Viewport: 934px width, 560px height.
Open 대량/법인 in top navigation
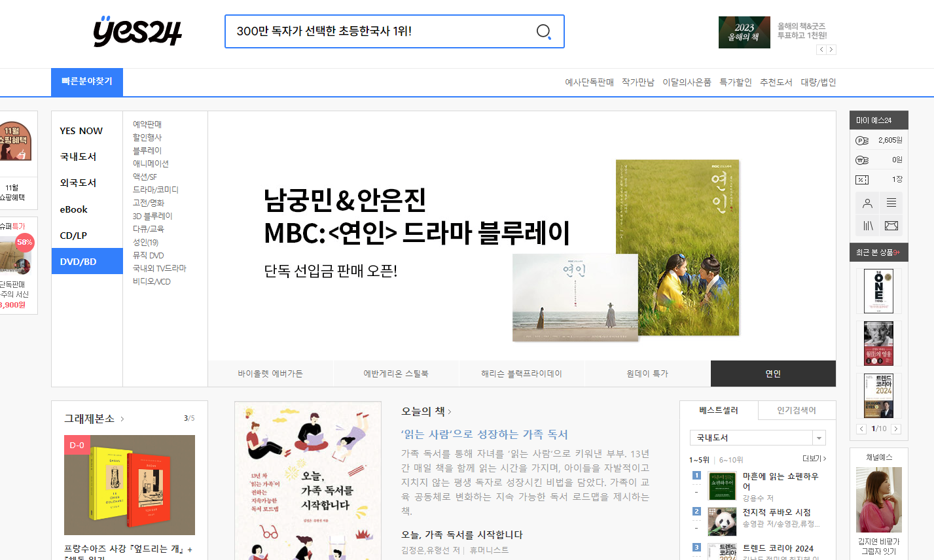point(818,82)
